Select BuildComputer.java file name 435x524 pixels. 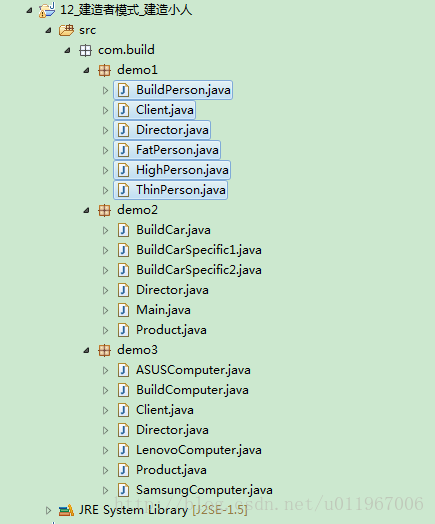coord(192,390)
